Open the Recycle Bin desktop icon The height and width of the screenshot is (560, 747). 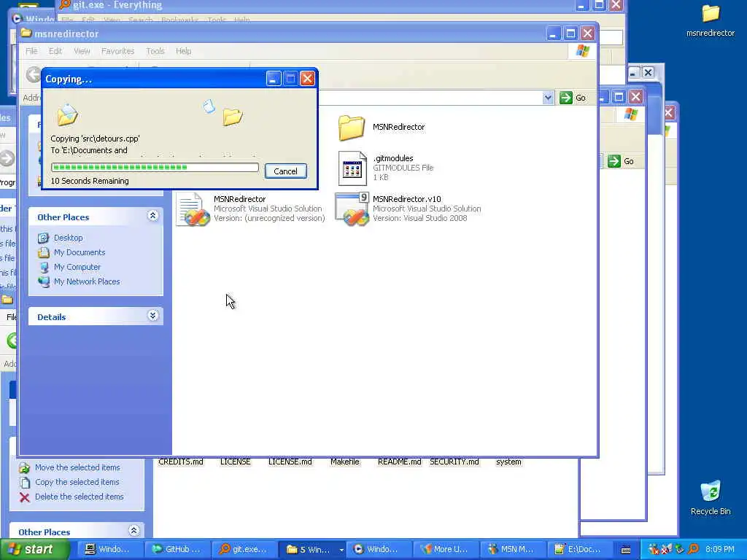pos(711,497)
